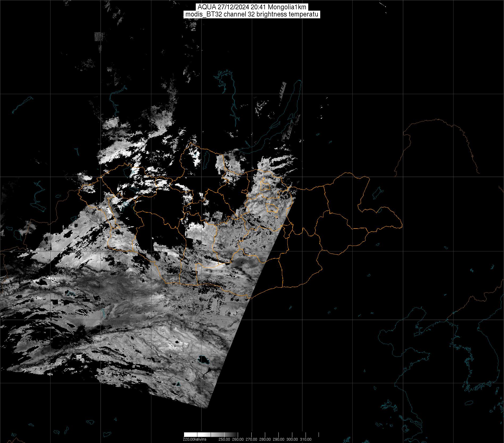This screenshot has height=443, width=504.
Task: Click the 260.00 colorbar tick label
Action: click(238, 439)
